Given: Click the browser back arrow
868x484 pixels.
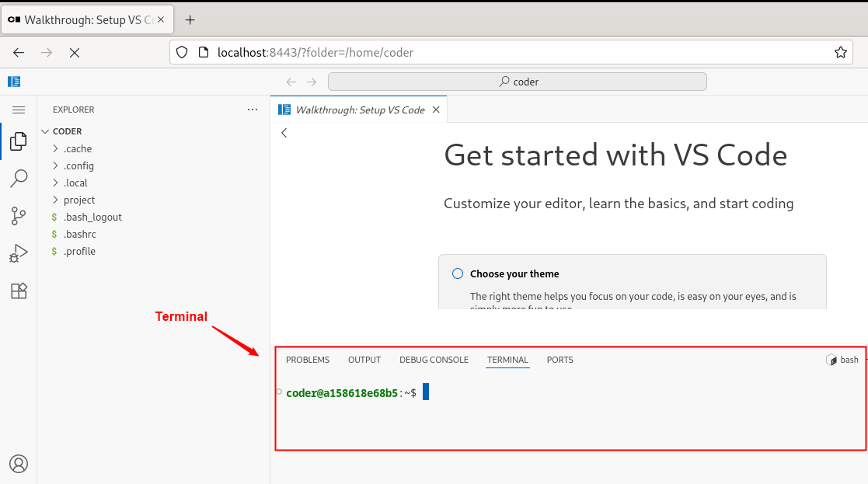Looking at the screenshot, I should pos(19,53).
